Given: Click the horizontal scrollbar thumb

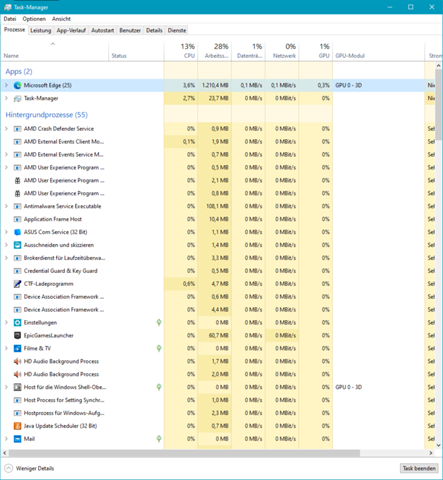Looking at the screenshot, I should click(184, 453).
